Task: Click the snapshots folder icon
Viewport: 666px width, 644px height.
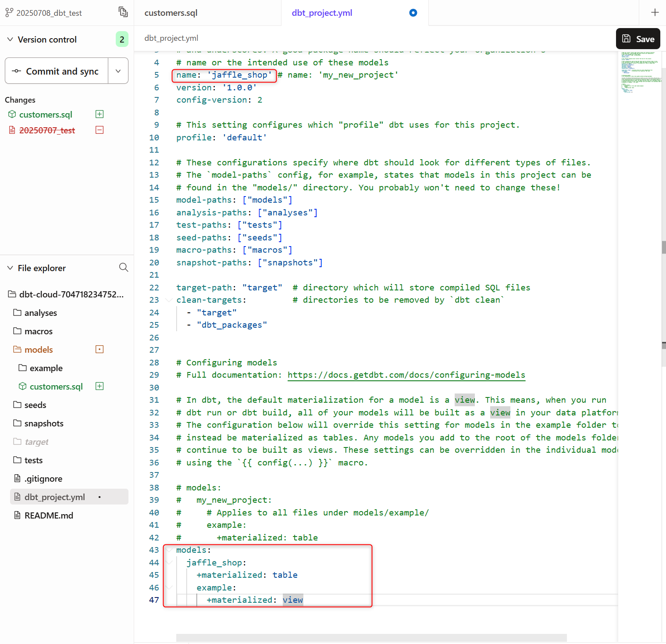Action: (x=17, y=423)
